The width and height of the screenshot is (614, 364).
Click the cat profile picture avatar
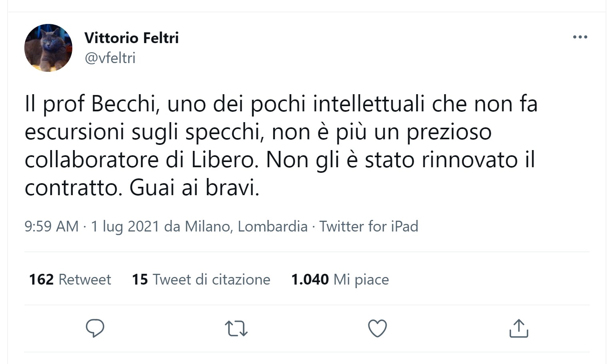48,48
